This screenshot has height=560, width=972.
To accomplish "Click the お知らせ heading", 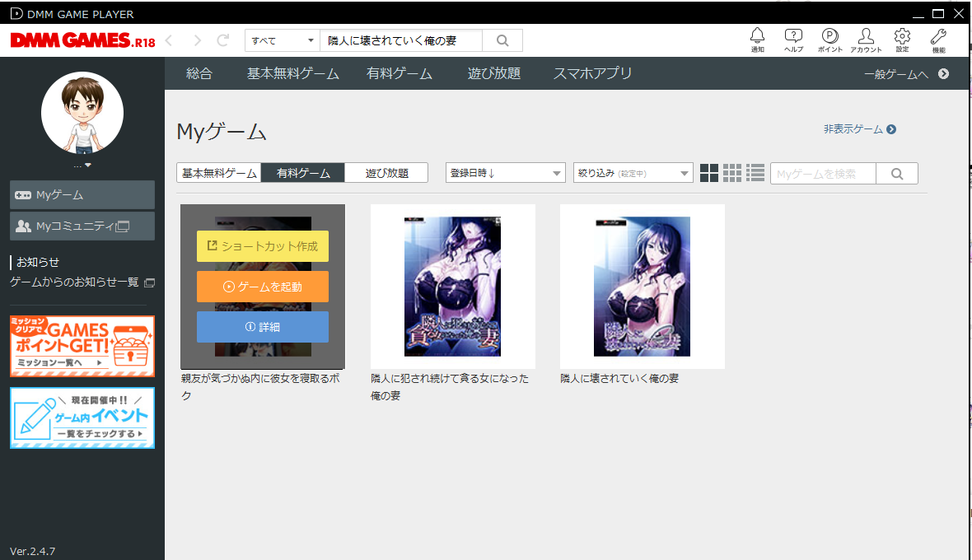I will click(38, 262).
